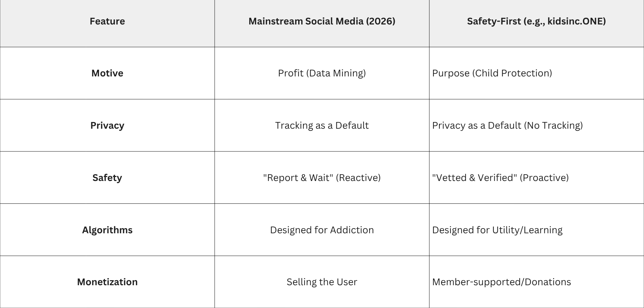Select the Motive row label
The image size is (644, 308).
point(107,73)
